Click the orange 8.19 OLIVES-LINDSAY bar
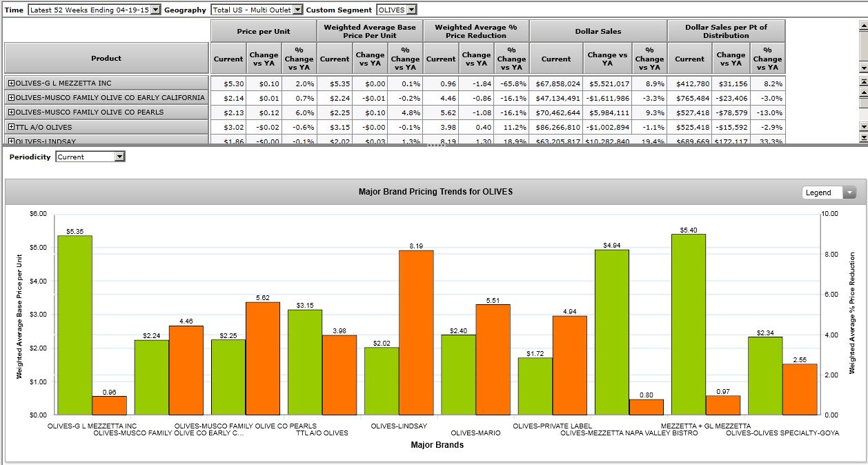868x465 pixels. click(416, 333)
